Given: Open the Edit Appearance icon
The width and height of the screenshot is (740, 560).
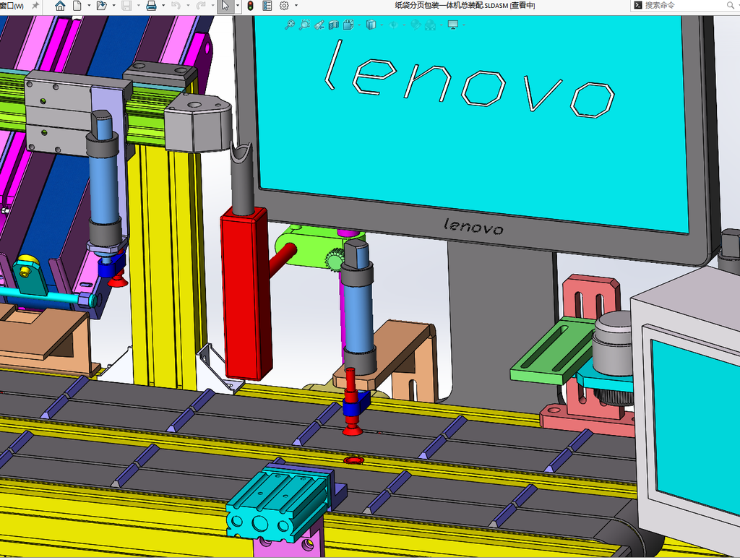Looking at the screenshot, I should pyautogui.click(x=416, y=25).
